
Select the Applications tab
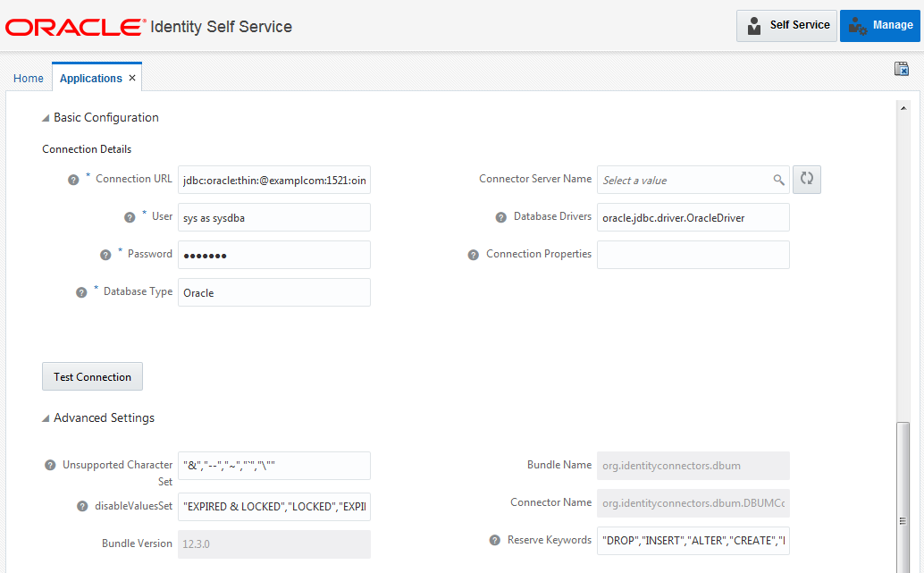point(90,78)
